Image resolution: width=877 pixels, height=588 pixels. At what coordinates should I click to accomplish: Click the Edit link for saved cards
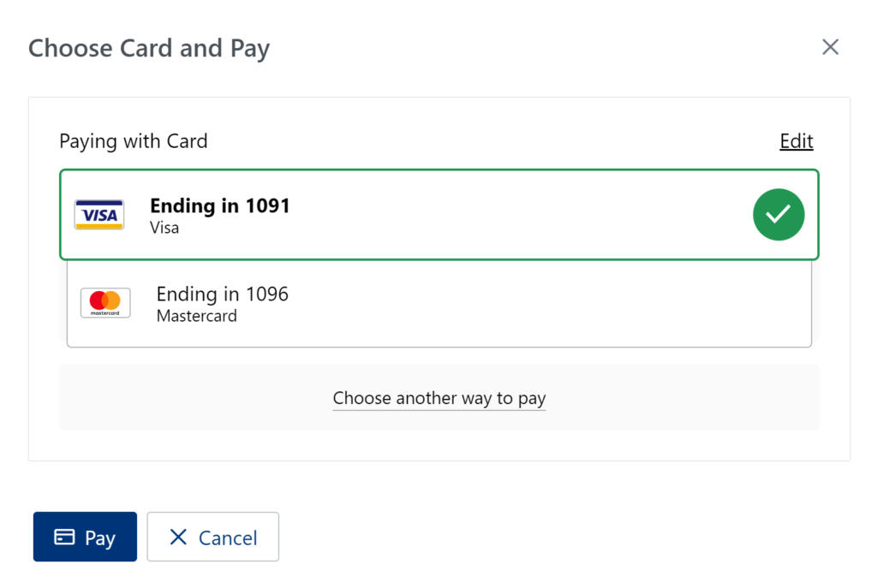(796, 141)
